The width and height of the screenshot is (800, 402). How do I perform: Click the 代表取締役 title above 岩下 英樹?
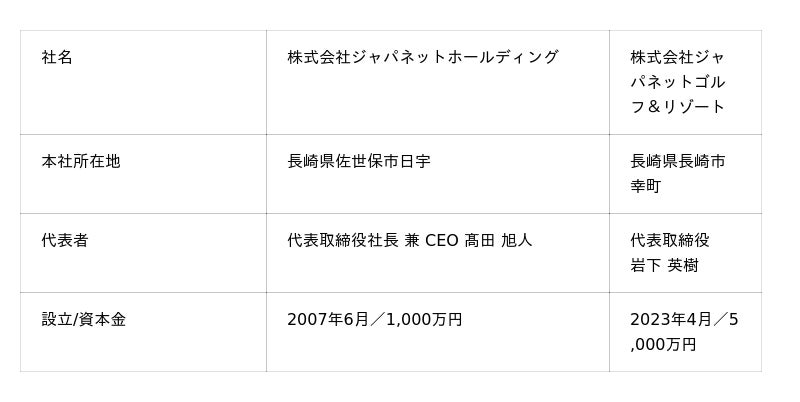tap(670, 241)
